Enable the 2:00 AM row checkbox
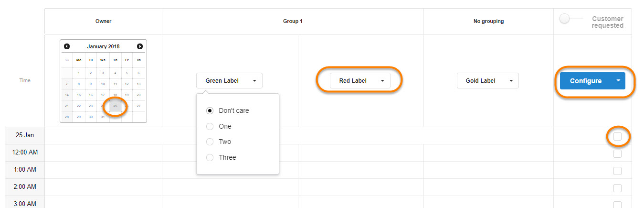644x208 pixels. pos(617,188)
